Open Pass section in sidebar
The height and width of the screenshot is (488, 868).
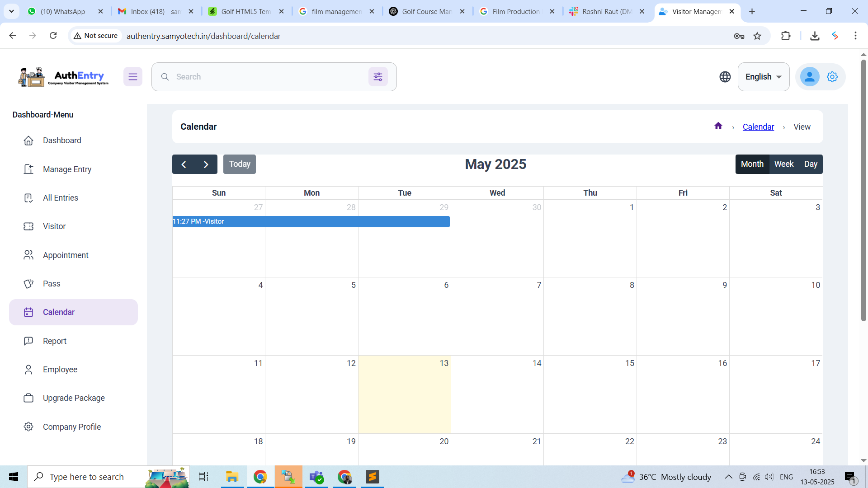click(x=52, y=284)
